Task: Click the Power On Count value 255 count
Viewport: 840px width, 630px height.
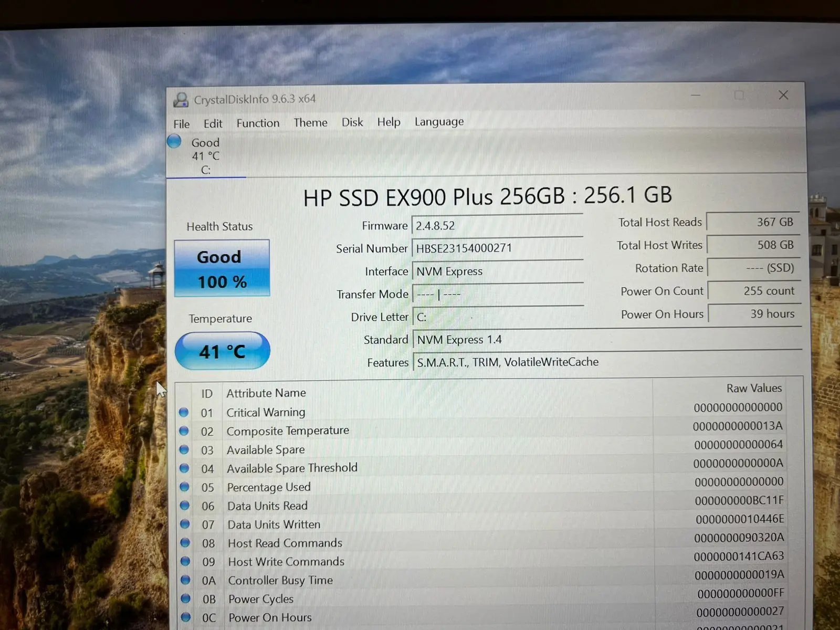Action: (754, 291)
